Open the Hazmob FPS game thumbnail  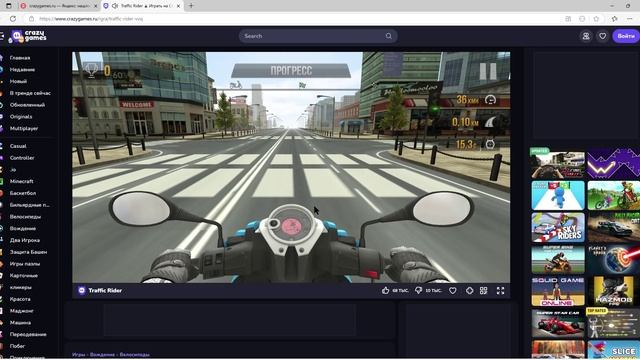click(614, 291)
